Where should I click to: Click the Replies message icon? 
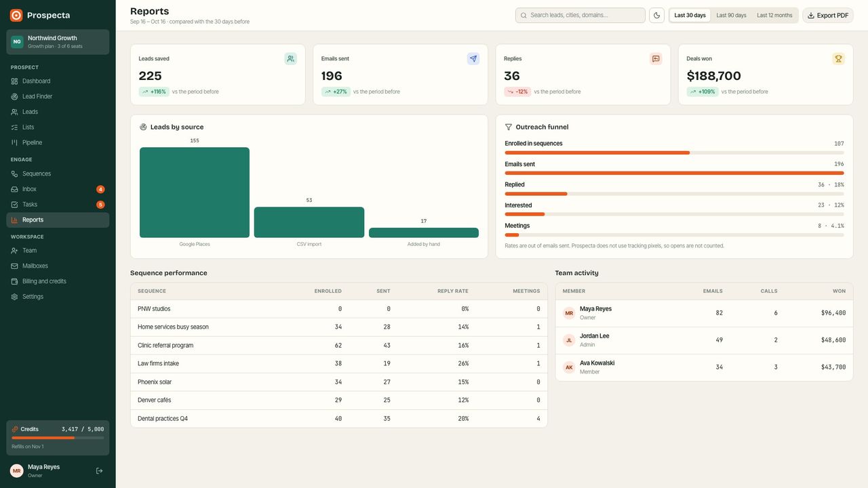[x=656, y=59]
